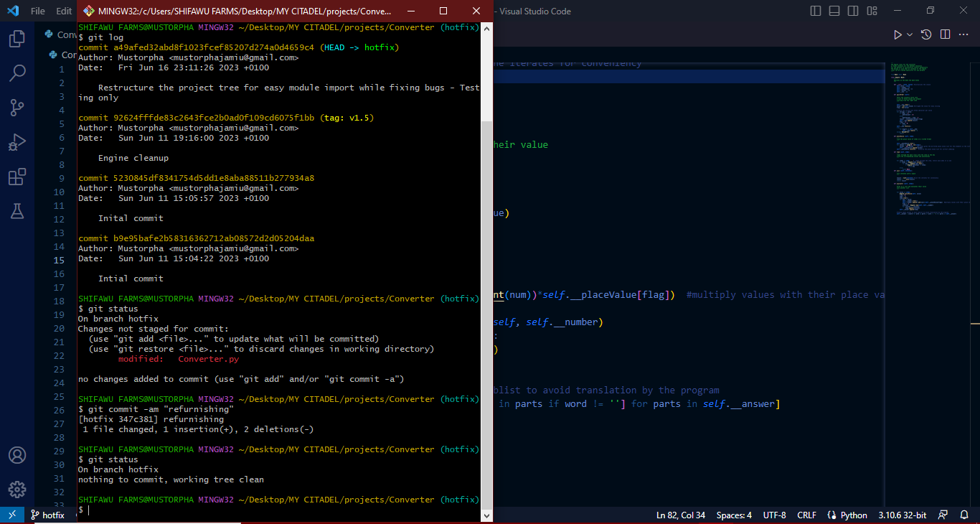This screenshot has width=980, height=524.
Task: Open the Accounts icon in activity bar
Action: click(17, 455)
